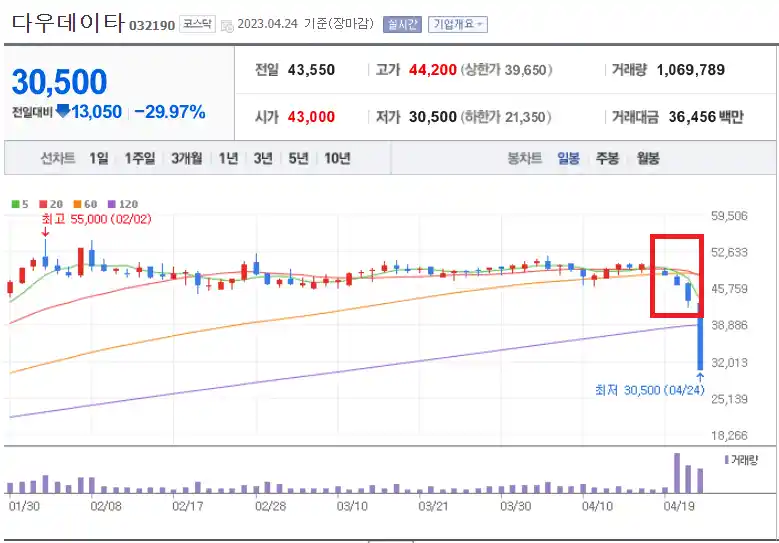The image size is (779, 543).
Task: Click the purple 120-day moving average swatch
Action: (x=112, y=204)
